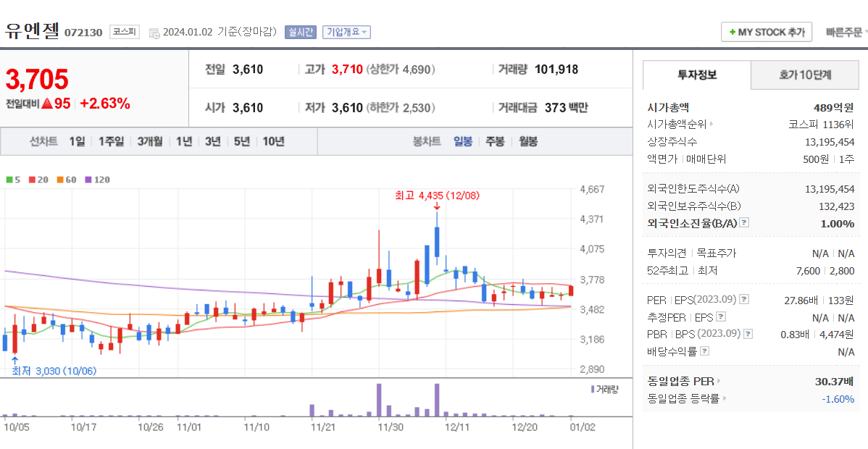Select the 3년 line chart period

pyautogui.click(x=212, y=141)
